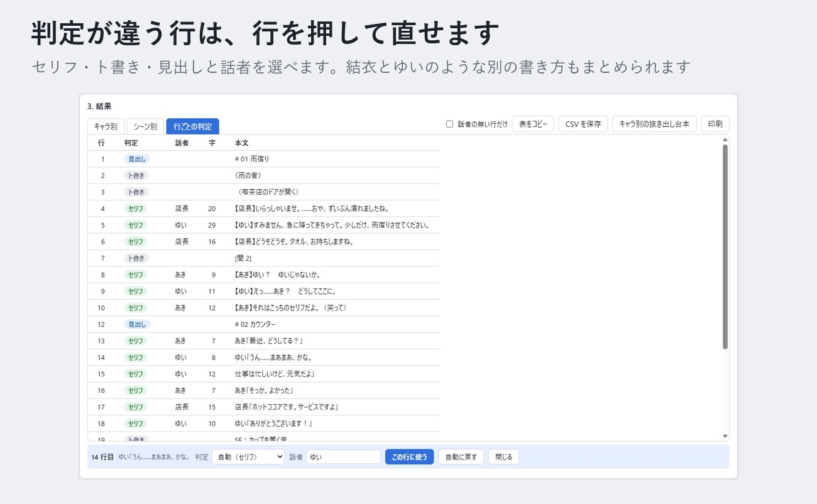Screen dimensions: 817x504
Task: Click the 判定 column header
Action: 131,143
